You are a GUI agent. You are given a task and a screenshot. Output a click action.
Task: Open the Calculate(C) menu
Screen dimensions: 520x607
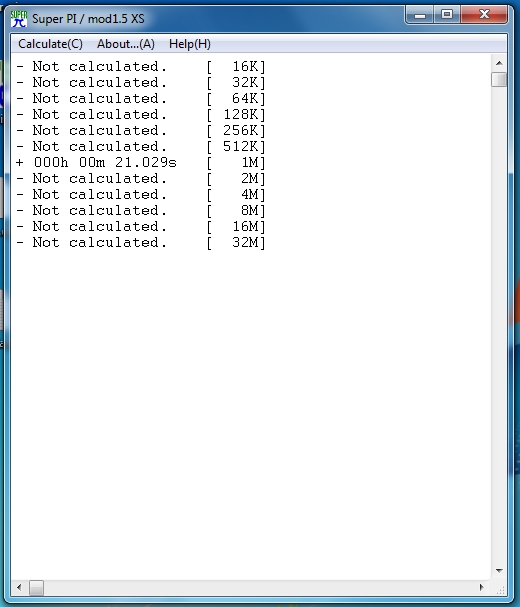point(50,44)
